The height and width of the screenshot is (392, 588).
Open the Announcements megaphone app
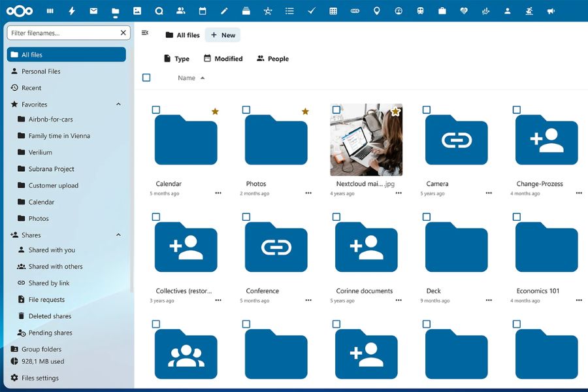(x=551, y=11)
